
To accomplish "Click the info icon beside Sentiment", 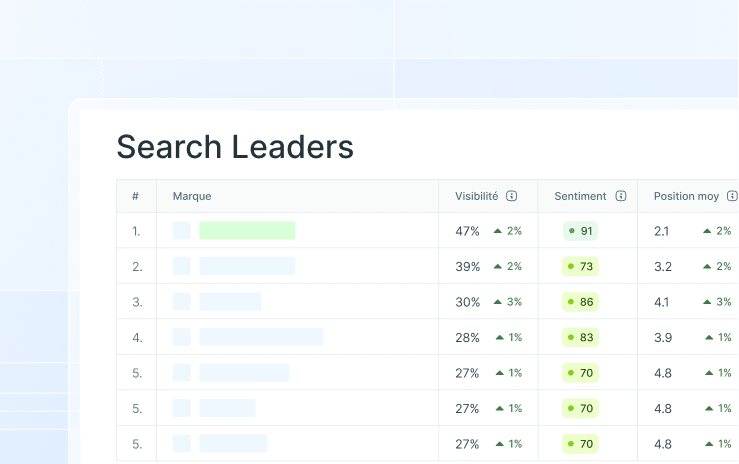I will point(621,196).
